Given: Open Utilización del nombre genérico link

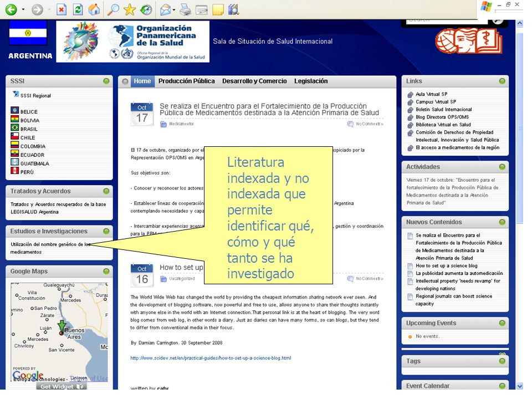Looking at the screenshot, I should point(50,248).
